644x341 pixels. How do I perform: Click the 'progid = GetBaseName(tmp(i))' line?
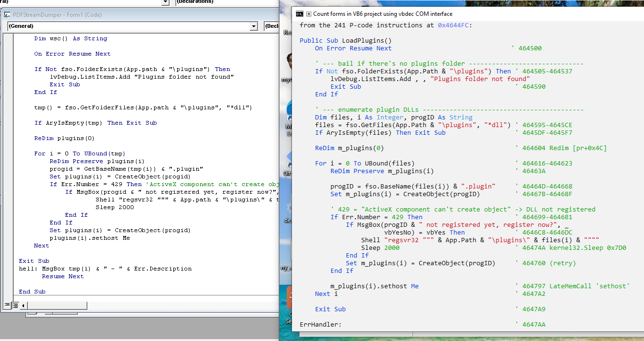click(126, 169)
